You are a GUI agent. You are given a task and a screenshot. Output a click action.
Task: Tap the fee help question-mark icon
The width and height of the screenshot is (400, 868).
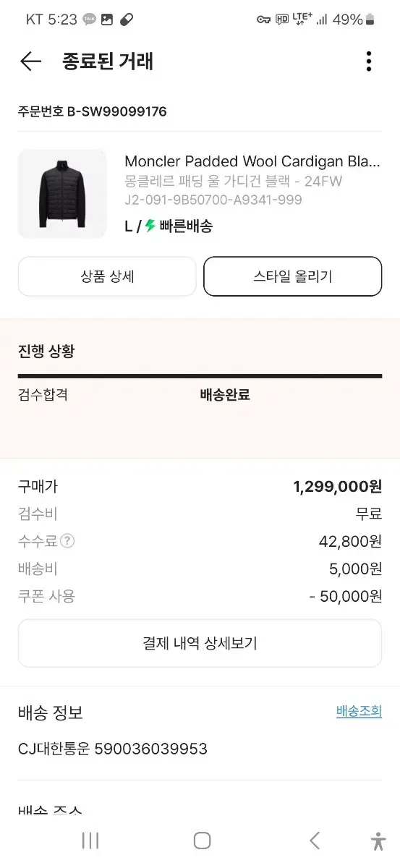click(67, 541)
